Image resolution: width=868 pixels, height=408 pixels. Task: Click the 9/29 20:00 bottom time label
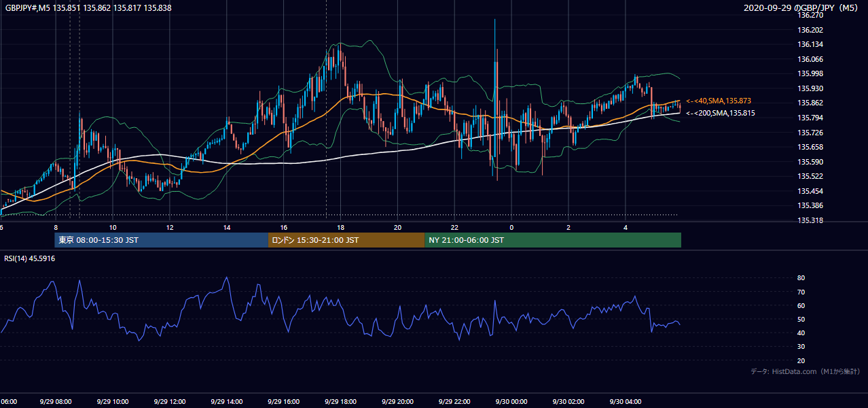click(398, 402)
